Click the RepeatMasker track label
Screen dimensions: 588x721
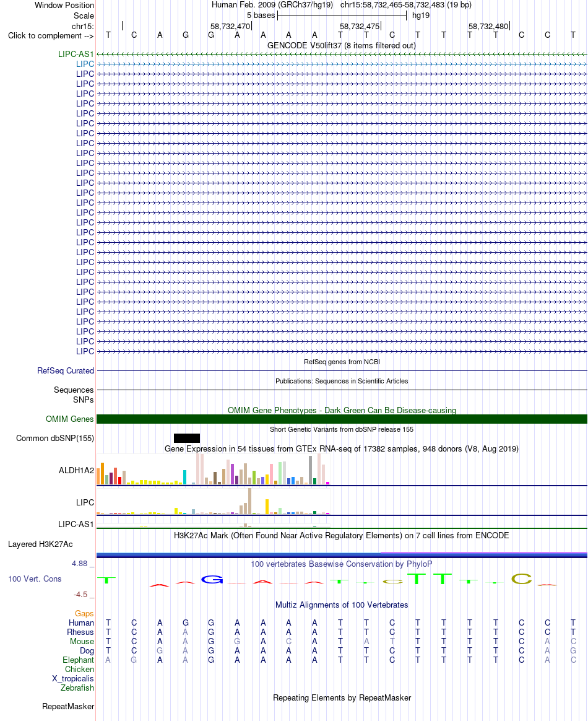click(68, 707)
